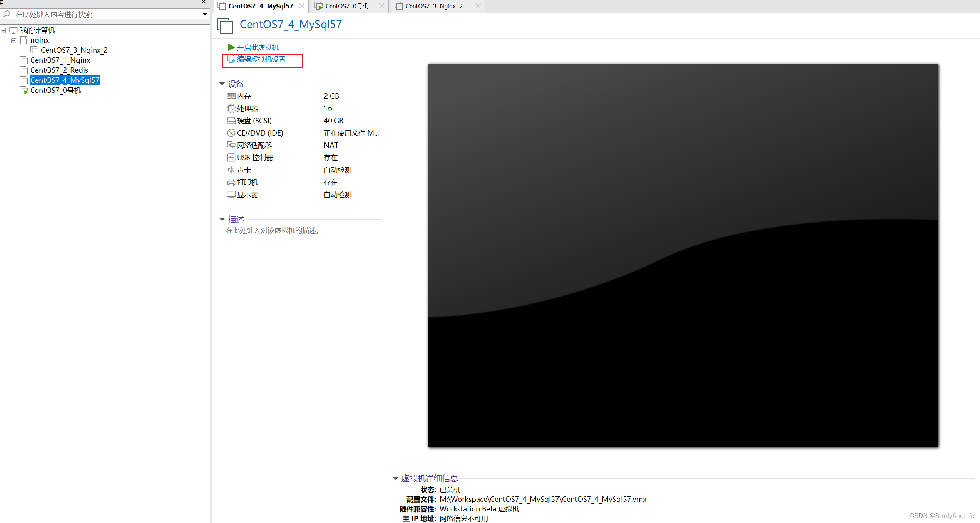980x523 pixels.
Task: Open 编辑虚拟机设置 settings link
Action: point(261,59)
